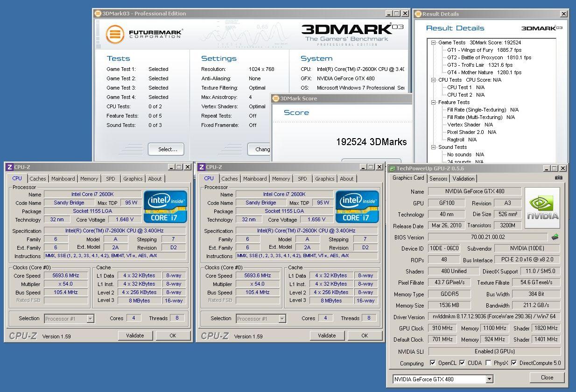
Task: Click the GPU Name field in GPU-Z
Action: [475, 191]
